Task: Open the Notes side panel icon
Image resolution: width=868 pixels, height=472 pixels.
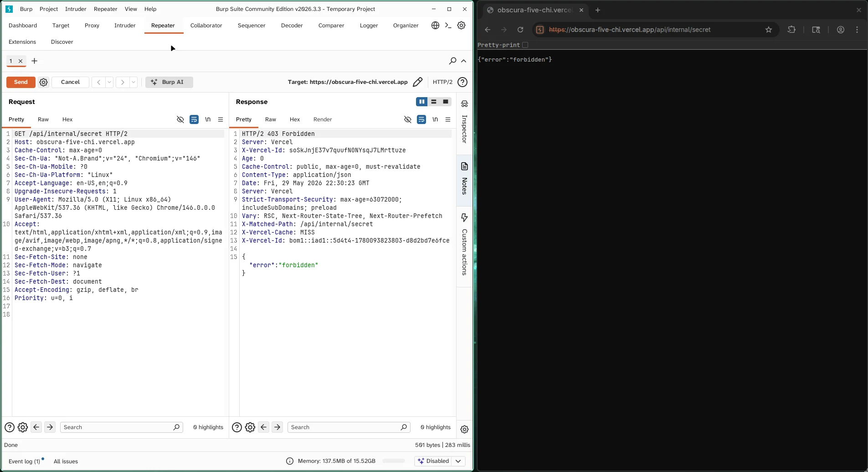Action: (464, 166)
